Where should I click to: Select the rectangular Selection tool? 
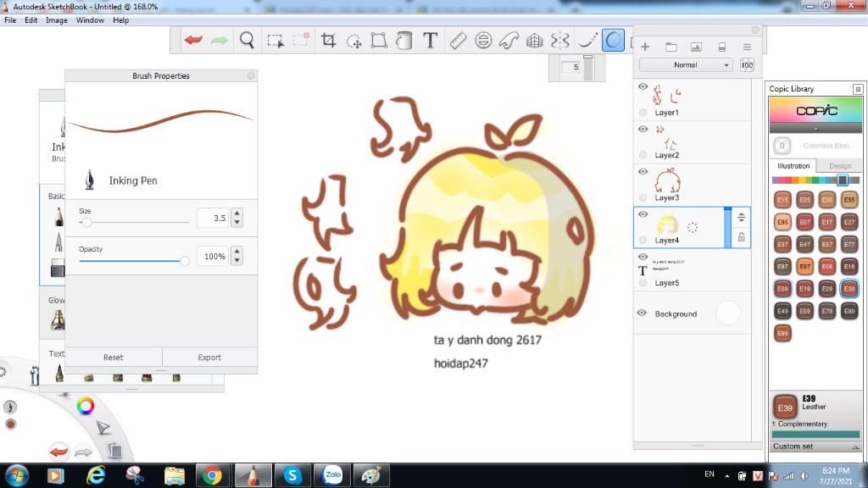click(275, 41)
